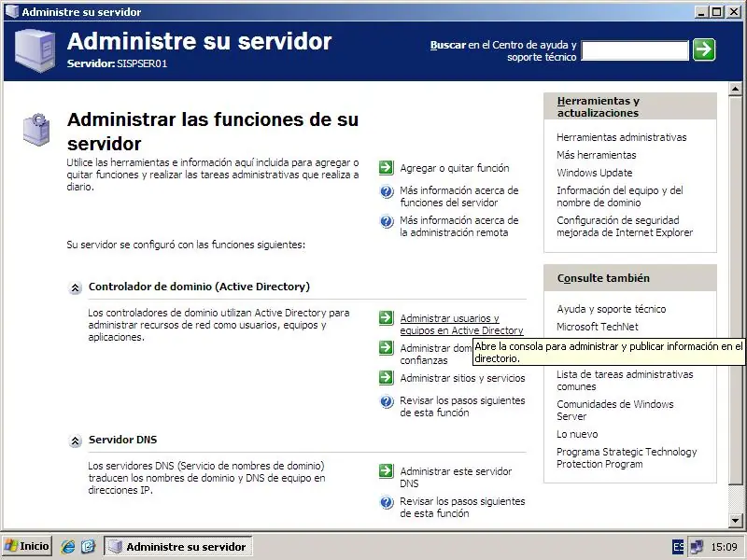Click green arrow beside Administrar usuarios y equipos
The width and height of the screenshot is (747, 560).
pos(387,317)
